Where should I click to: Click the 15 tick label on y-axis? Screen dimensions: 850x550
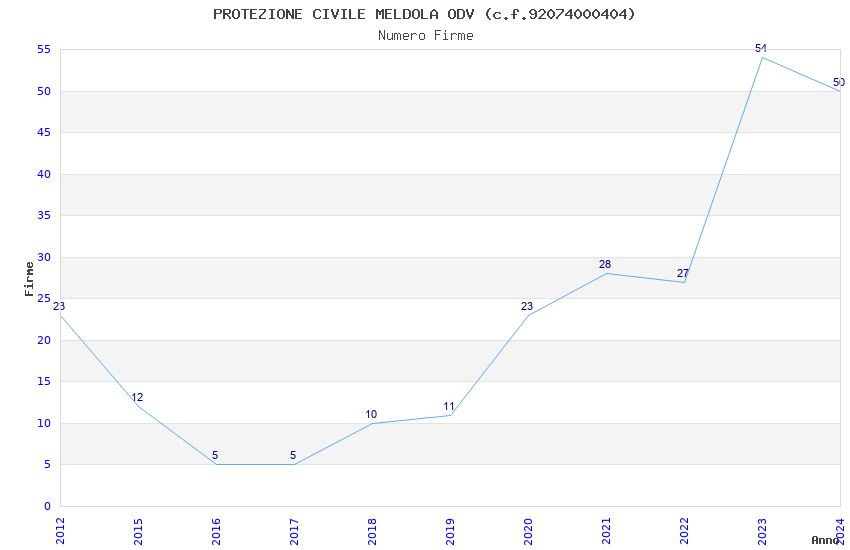[44, 382]
